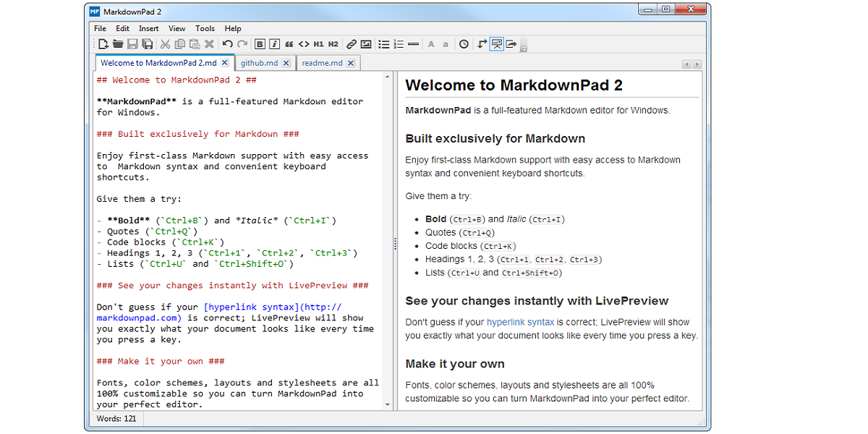Open the Insert menu

pos(148,28)
